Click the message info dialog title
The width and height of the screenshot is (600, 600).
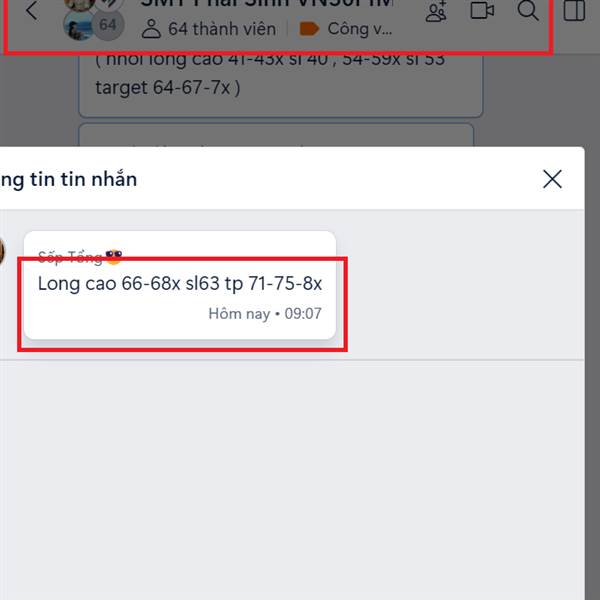68,179
